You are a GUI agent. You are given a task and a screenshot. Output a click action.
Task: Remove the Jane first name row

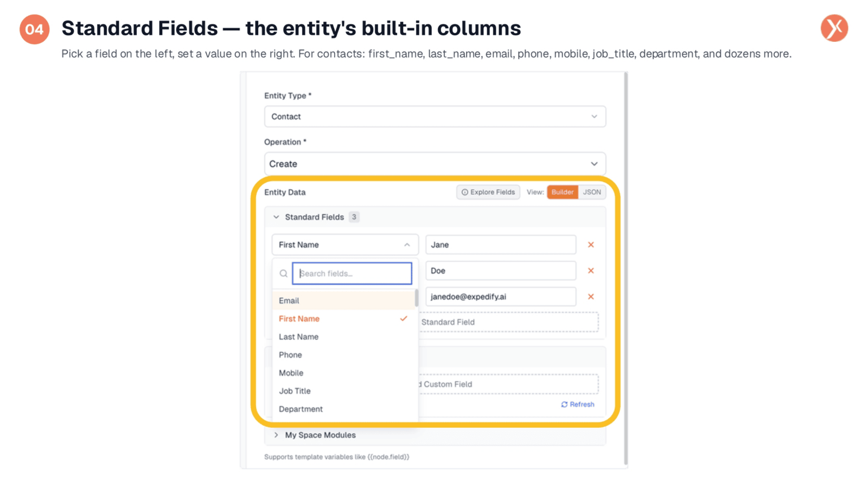[x=591, y=245]
